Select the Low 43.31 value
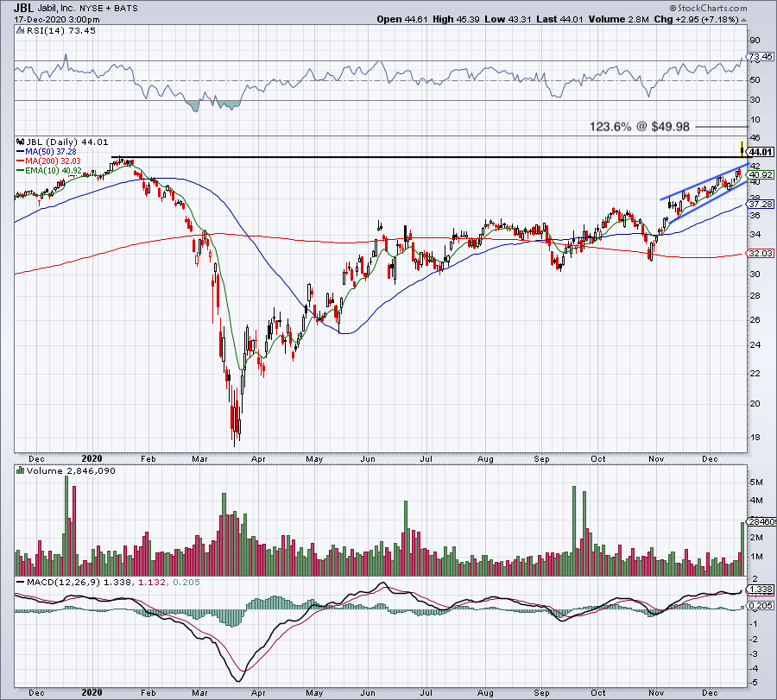This screenshot has width=777, height=700. coord(508,19)
